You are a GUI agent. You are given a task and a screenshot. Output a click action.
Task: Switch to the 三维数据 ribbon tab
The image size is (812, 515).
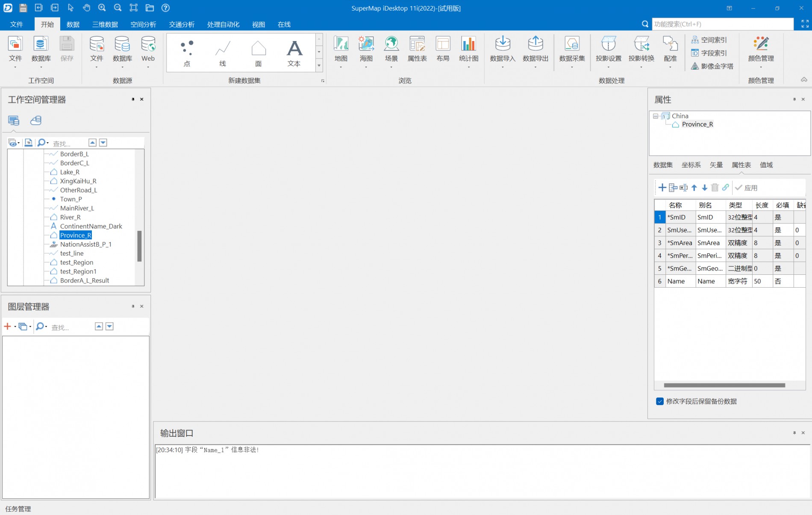click(x=105, y=24)
